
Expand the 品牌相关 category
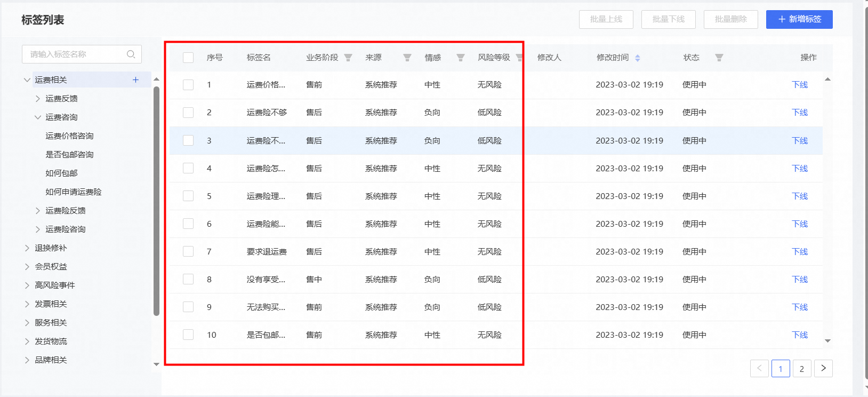27,360
